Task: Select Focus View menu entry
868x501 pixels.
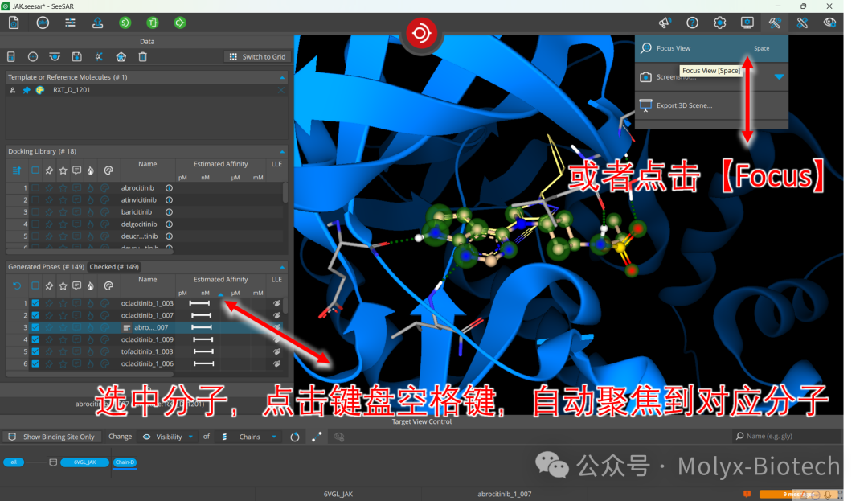Action: pos(711,49)
